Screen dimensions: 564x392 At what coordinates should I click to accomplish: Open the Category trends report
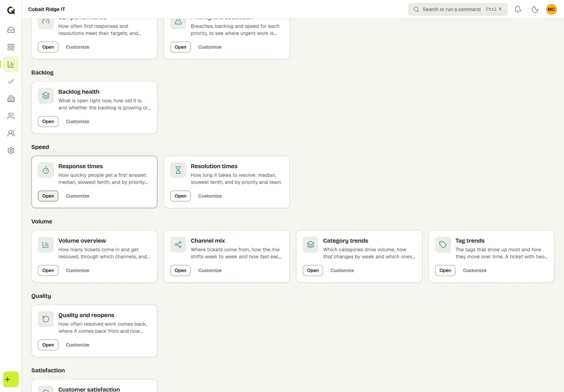pyautogui.click(x=313, y=270)
